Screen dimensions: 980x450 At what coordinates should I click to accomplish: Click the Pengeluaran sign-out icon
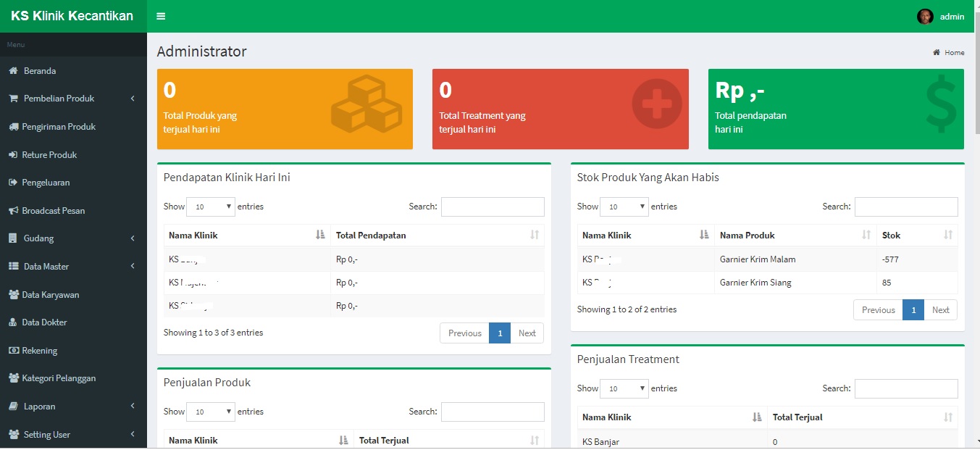pos(13,183)
